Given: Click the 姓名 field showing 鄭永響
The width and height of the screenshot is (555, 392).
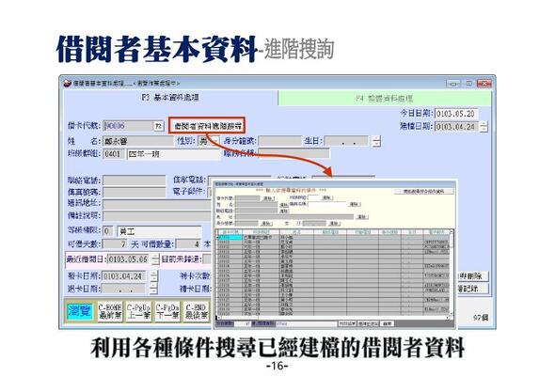Looking at the screenshot, I should click(x=138, y=141).
